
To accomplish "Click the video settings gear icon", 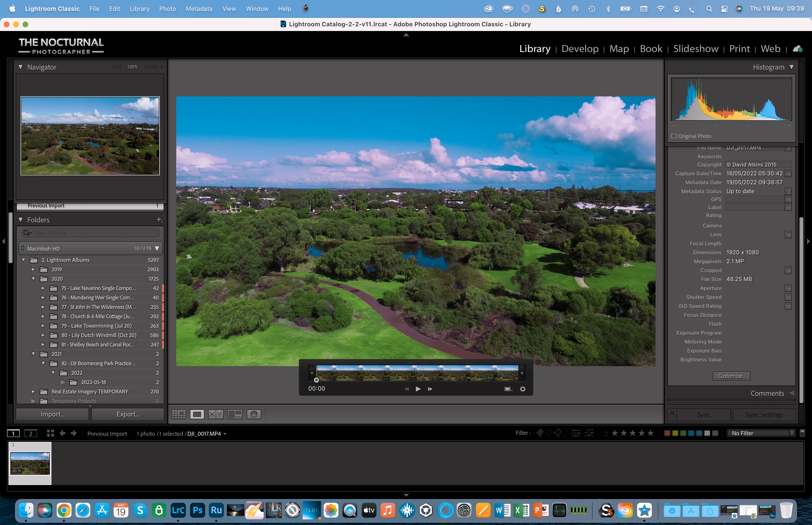I will pos(523,389).
